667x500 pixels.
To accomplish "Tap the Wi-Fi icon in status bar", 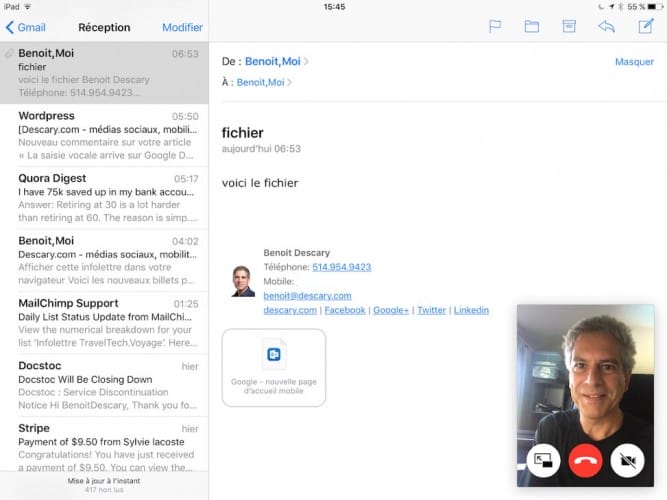I will point(28,7).
